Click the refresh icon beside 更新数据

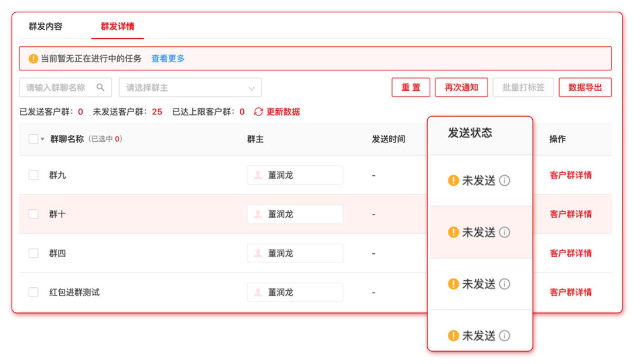(x=258, y=111)
